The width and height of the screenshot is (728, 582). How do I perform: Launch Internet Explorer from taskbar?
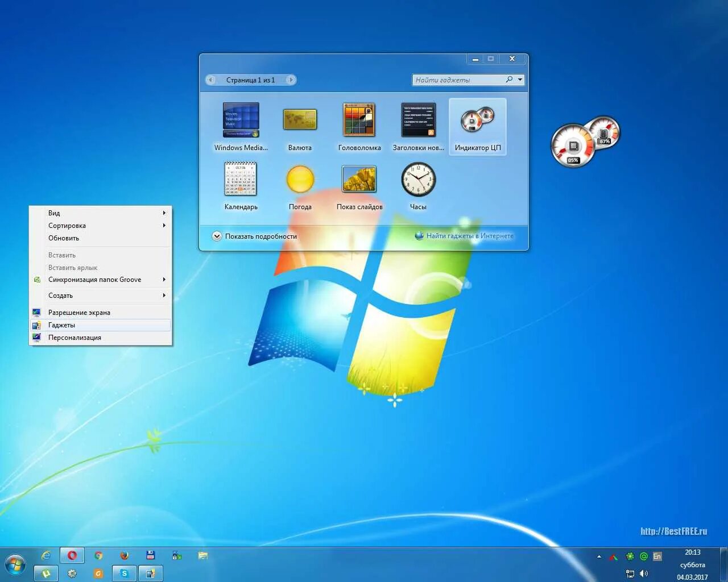(46, 555)
